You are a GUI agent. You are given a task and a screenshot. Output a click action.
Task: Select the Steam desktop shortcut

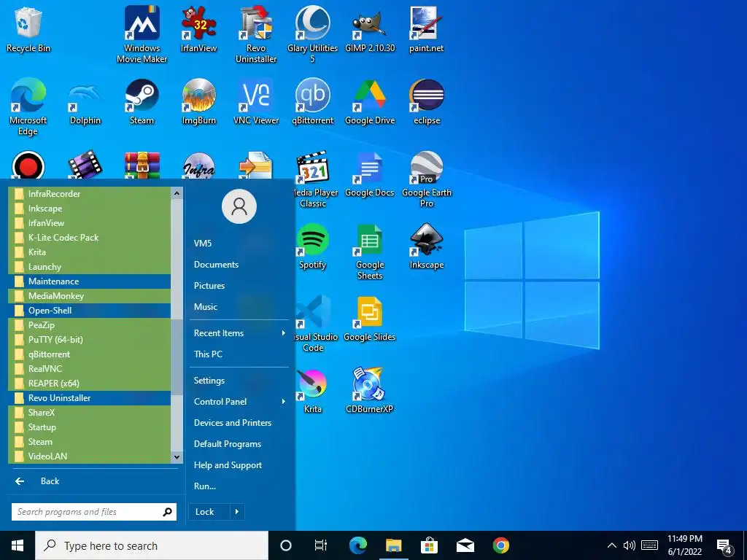142,102
